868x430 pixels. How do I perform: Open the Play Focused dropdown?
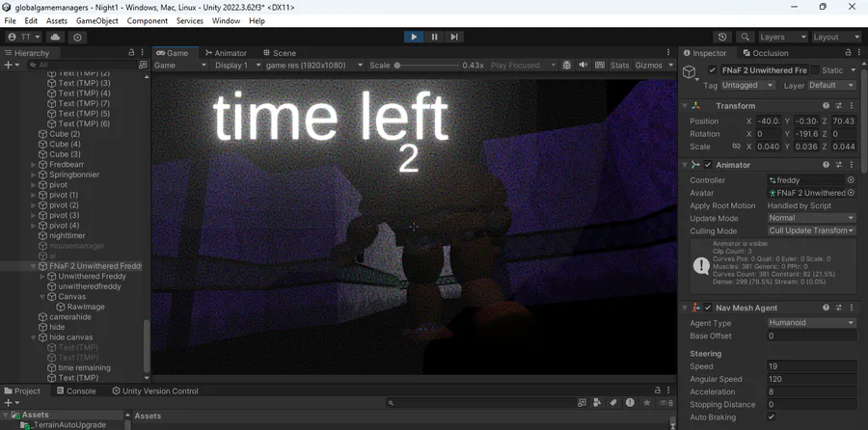click(x=523, y=66)
